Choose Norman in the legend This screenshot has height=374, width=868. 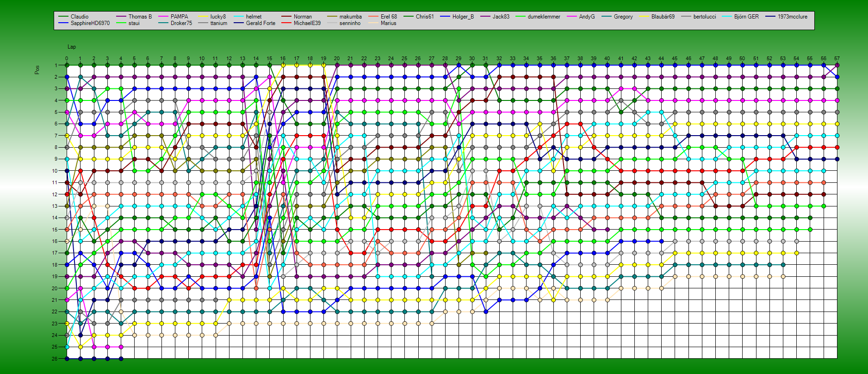click(x=303, y=17)
